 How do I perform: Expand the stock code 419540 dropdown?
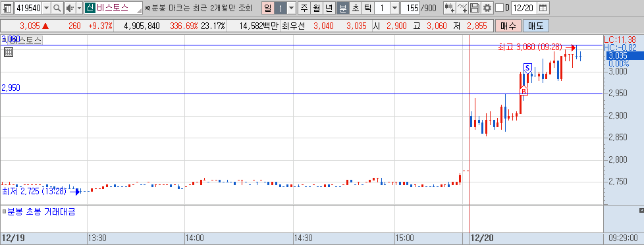pos(46,7)
